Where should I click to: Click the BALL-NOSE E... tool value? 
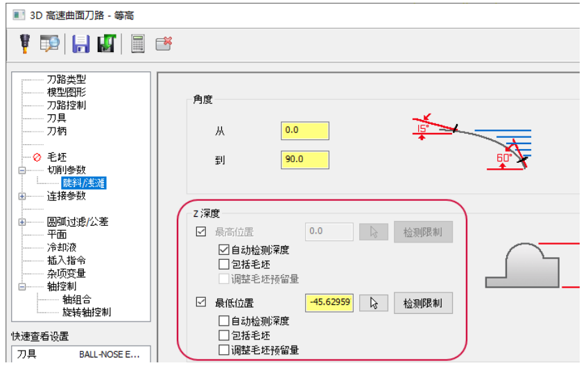(x=109, y=355)
